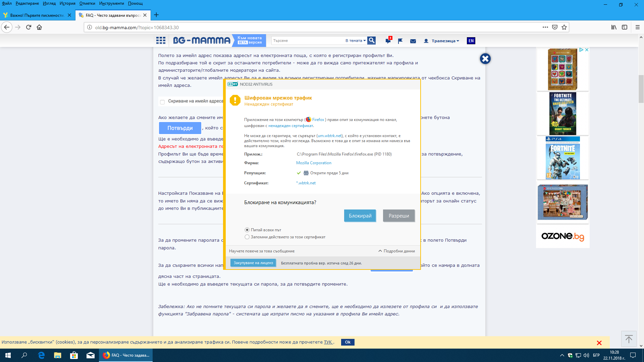This screenshot has width=644, height=362.
Task: Click the Разреши button
Action: [x=399, y=216]
